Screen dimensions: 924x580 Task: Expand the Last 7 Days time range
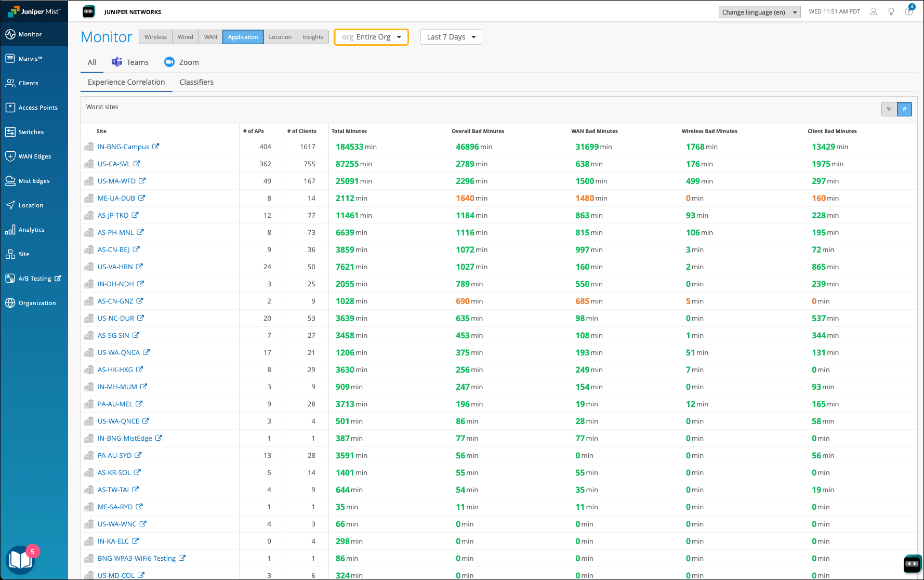pyautogui.click(x=451, y=37)
